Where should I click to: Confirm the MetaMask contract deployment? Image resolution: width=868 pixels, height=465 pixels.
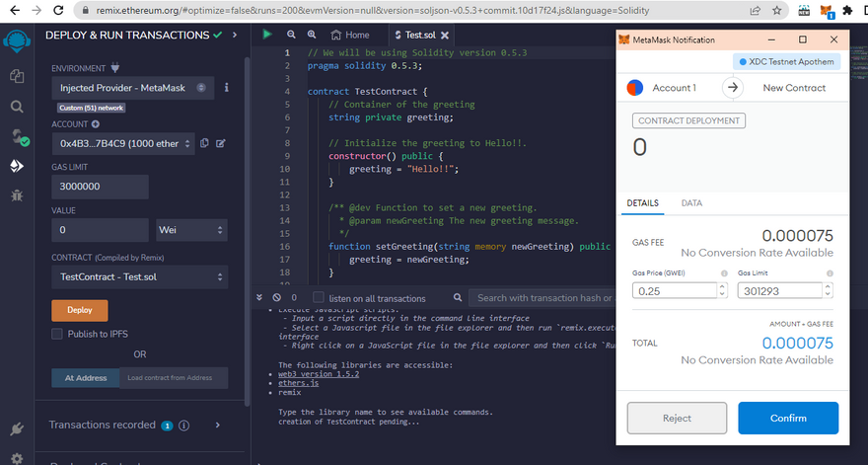pos(787,418)
